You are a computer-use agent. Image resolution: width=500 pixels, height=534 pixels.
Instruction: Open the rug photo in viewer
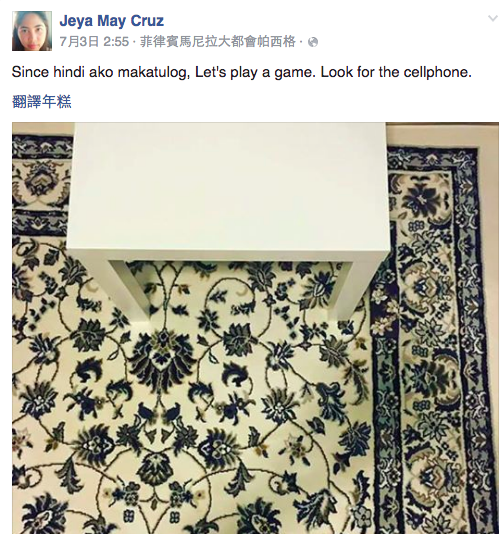(x=255, y=328)
